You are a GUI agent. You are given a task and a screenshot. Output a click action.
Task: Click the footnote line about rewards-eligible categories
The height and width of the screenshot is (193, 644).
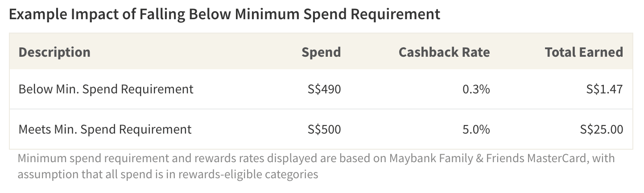168,174
